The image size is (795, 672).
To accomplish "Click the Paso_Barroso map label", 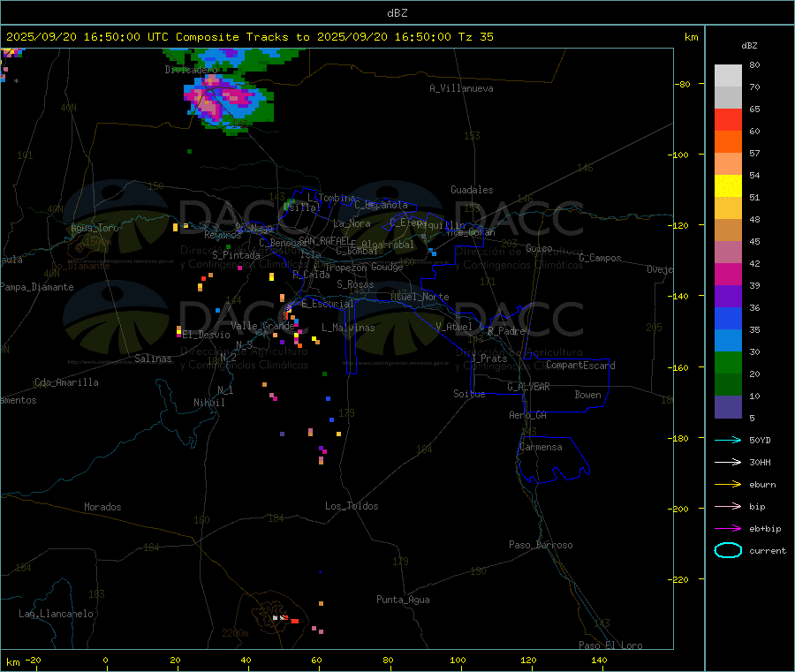I will [541, 545].
